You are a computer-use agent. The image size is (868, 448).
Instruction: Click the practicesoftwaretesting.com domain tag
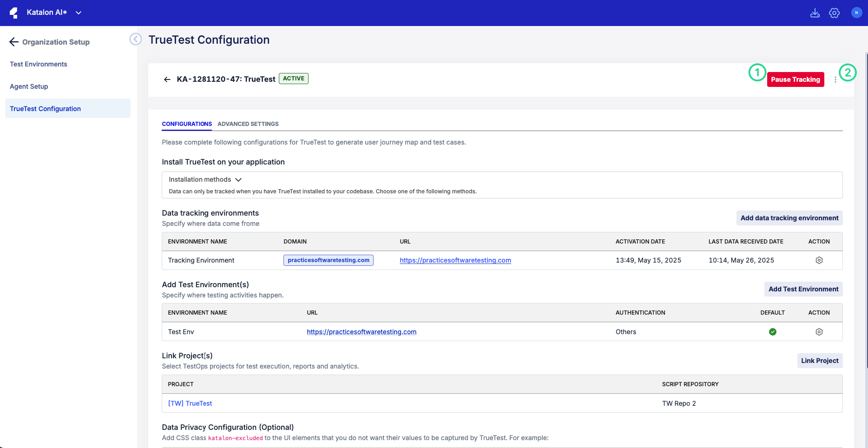point(329,260)
